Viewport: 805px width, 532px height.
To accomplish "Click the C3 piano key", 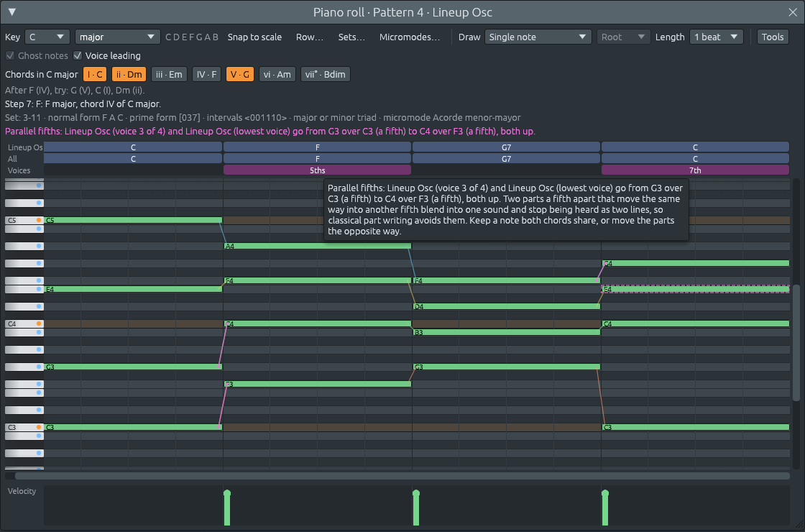I will [x=24, y=427].
